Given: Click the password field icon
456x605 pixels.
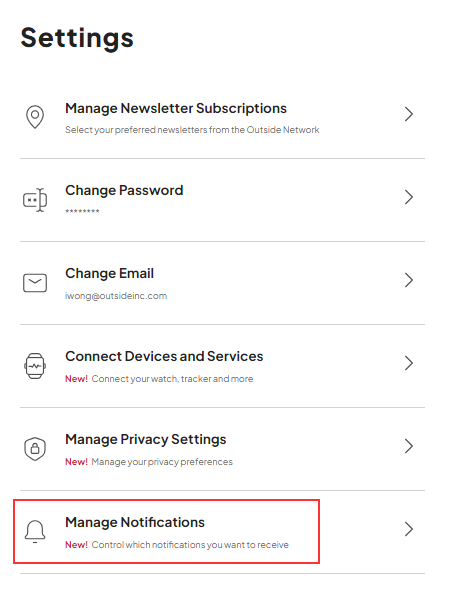Looking at the screenshot, I should coord(35,200).
